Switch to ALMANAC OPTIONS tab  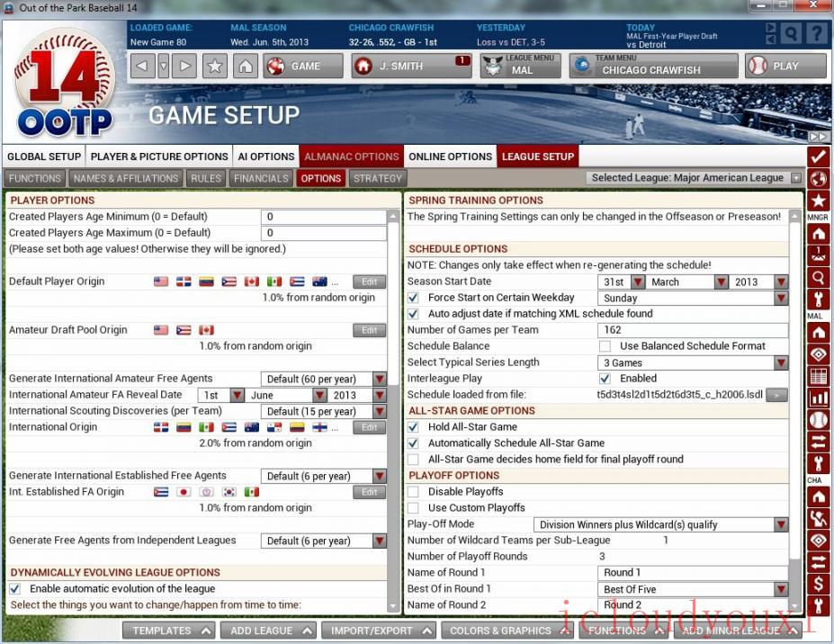pyautogui.click(x=352, y=157)
